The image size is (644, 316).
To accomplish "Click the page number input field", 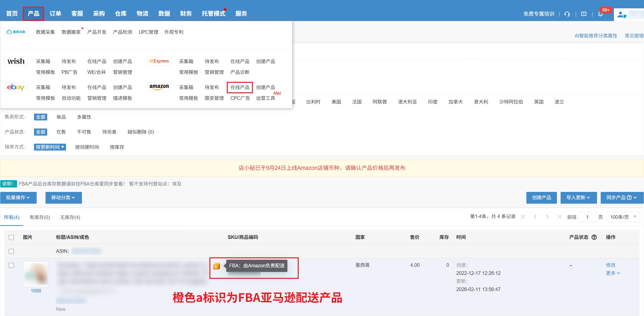I will 587,217.
